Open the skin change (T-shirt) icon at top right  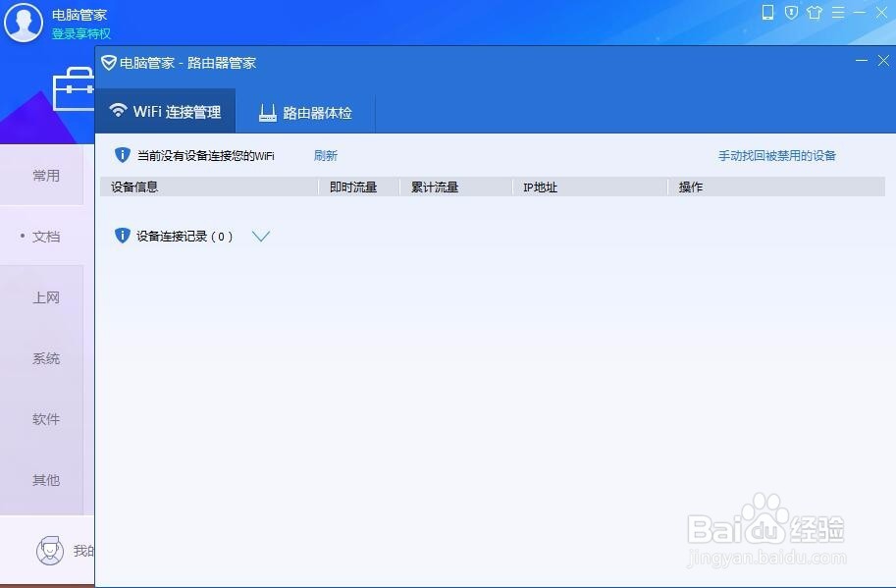coord(815,12)
